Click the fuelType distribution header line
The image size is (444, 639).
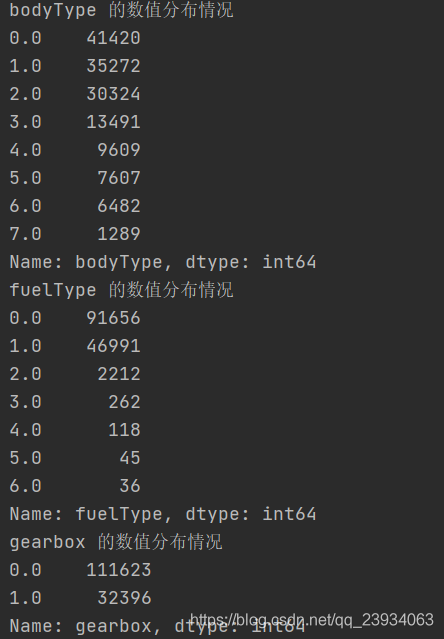pyautogui.click(x=121, y=290)
